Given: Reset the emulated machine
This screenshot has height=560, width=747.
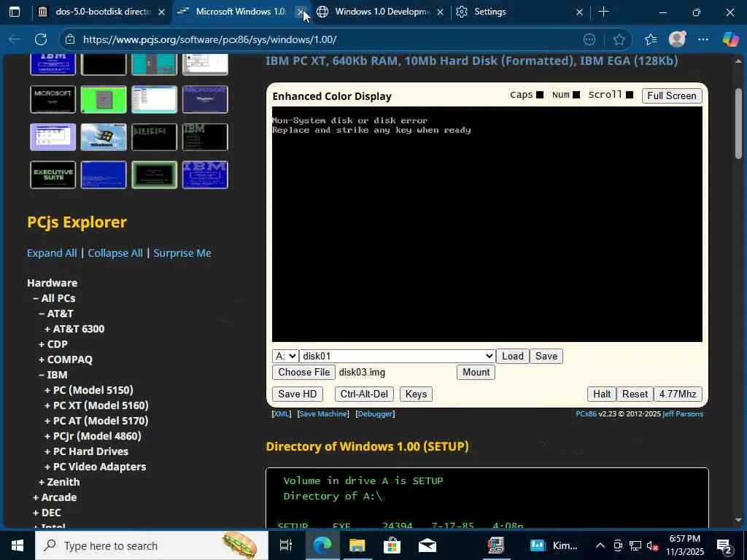Looking at the screenshot, I should [635, 394].
